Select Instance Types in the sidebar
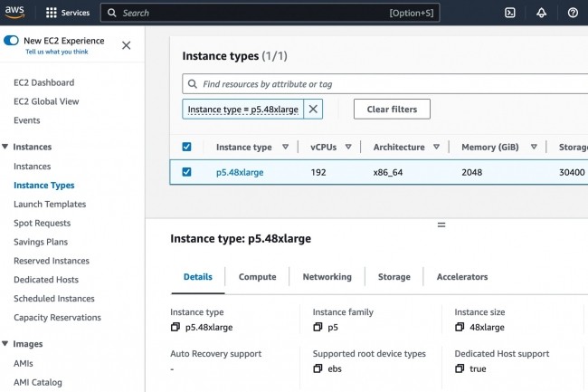Screen dimensions: 588x392 44,186
